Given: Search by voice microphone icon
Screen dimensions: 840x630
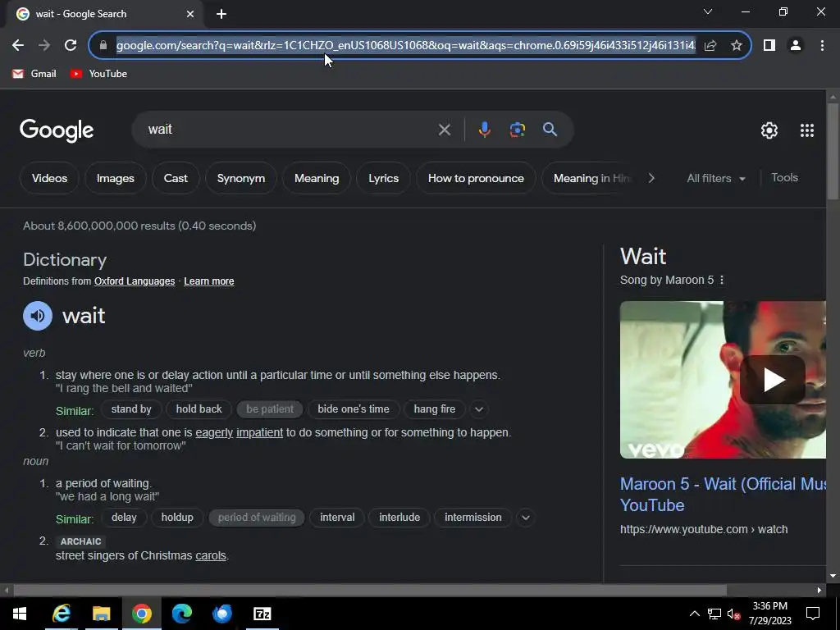Looking at the screenshot, I should [484, 130].
